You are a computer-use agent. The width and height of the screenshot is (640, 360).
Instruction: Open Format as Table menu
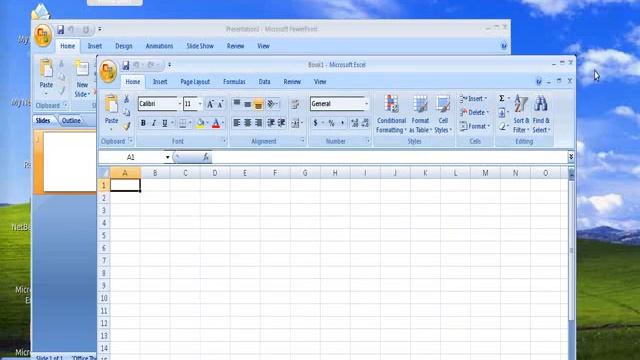(420, 114)
